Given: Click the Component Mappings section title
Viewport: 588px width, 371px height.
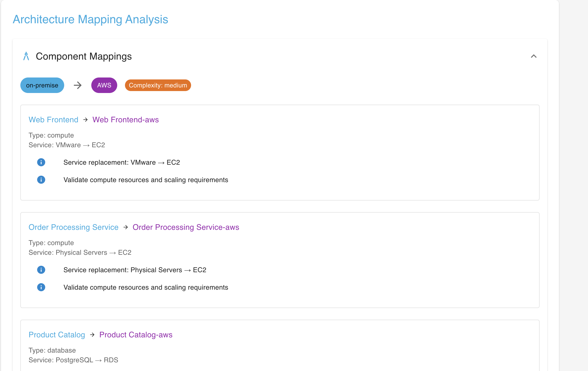Looking at the screenshot, I should 84,56.
